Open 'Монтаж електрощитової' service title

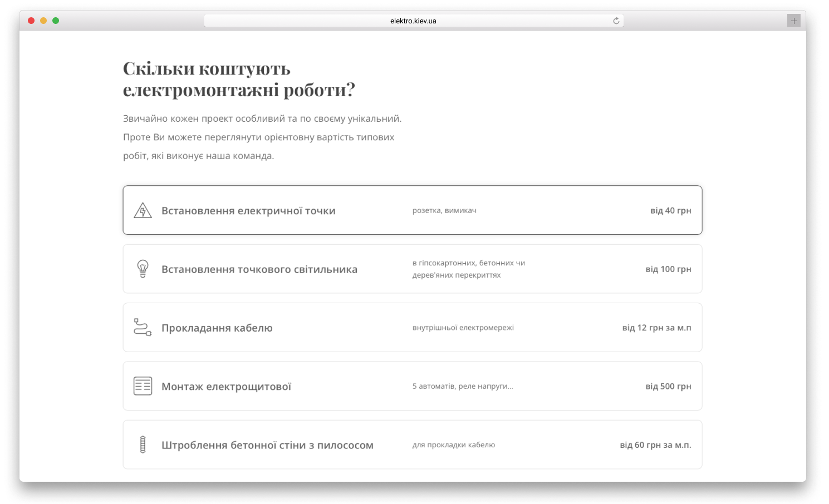click(x=226, y=387)
